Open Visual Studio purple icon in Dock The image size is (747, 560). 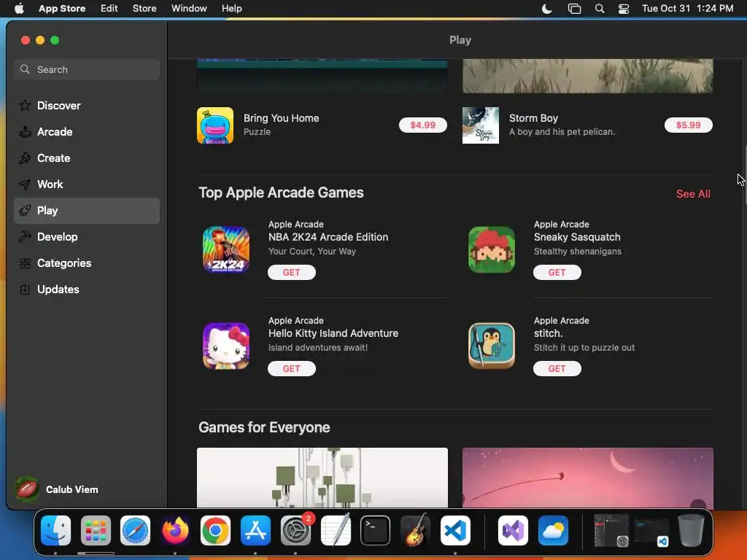[513, 531]
